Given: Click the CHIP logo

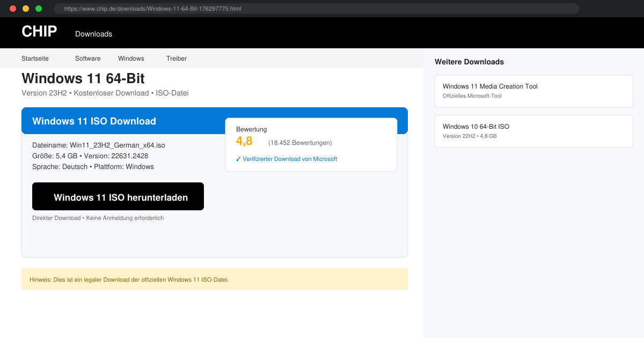Looking at the screenshot, I should coord(39,32).
